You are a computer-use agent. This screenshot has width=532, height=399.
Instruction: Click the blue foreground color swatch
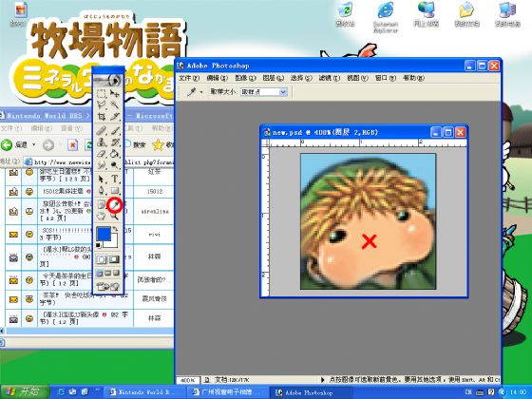pyautogui.click(x=104, y=235)
